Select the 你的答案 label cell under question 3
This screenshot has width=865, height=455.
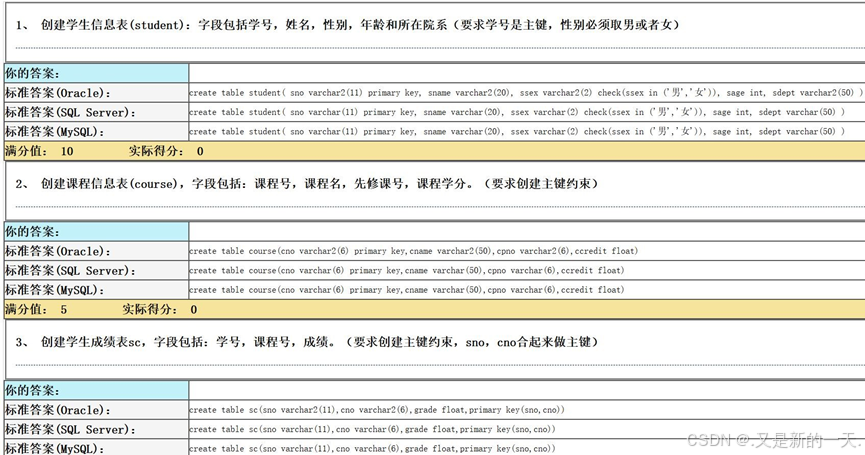point(96,389)
